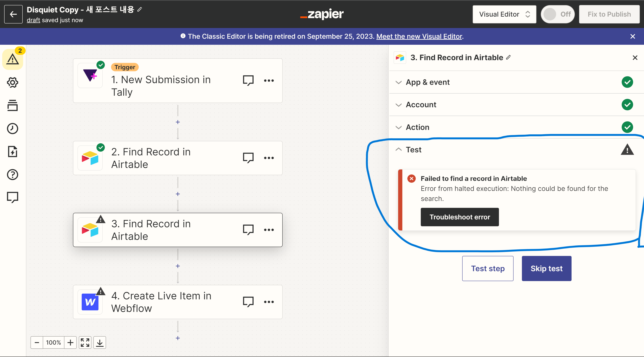Rename step 3 with pencil icon

(508, 57)
